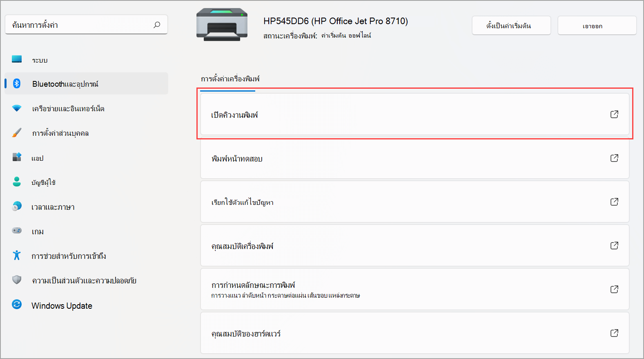The image size is (644, 359).
Task: Open Windows Update settings
Action: point(86,305)
